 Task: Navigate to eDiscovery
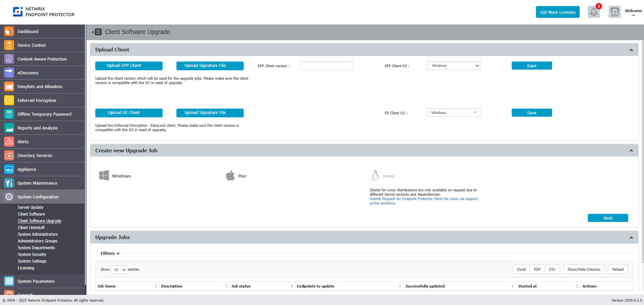point(28,73)
